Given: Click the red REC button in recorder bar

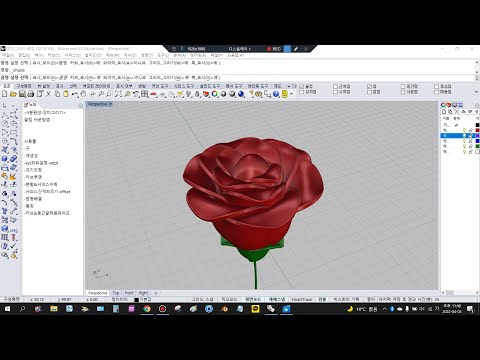Looking at the screenshot, I should [x=274, y=49].
